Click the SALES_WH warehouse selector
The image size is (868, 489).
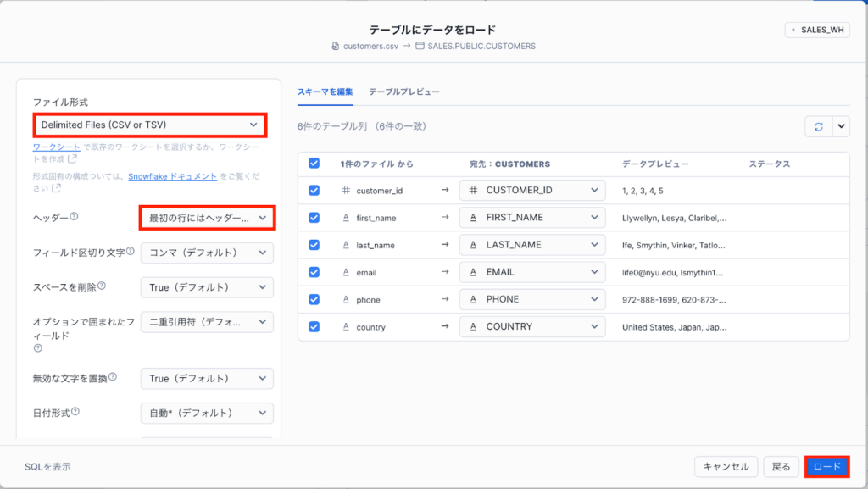[x=817, y=30]
